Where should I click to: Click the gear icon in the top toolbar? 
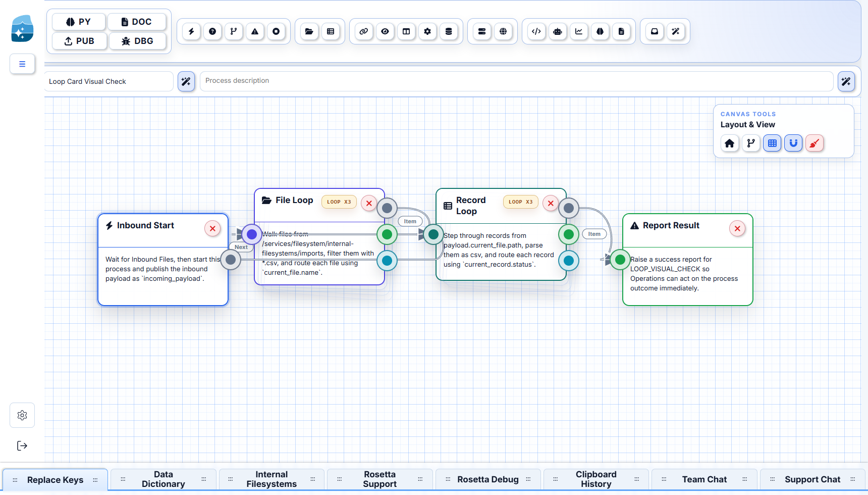tap(427, 31)
